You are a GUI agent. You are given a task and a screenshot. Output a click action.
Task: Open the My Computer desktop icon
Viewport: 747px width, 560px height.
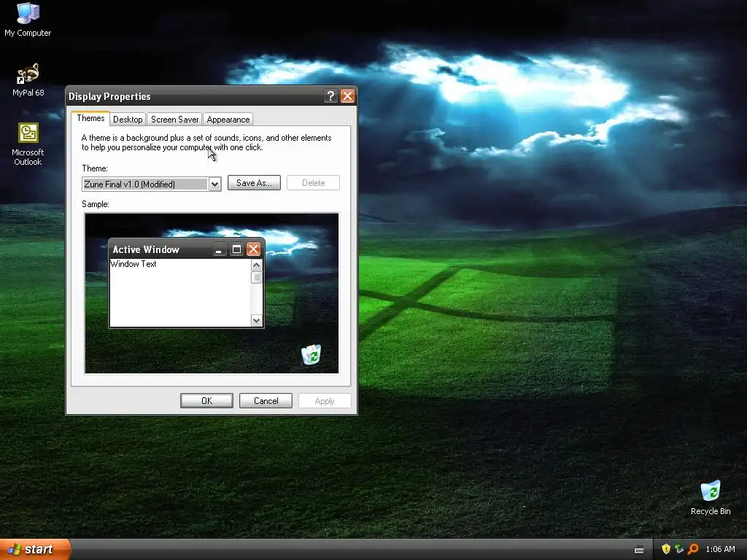(x=28, y=19)
